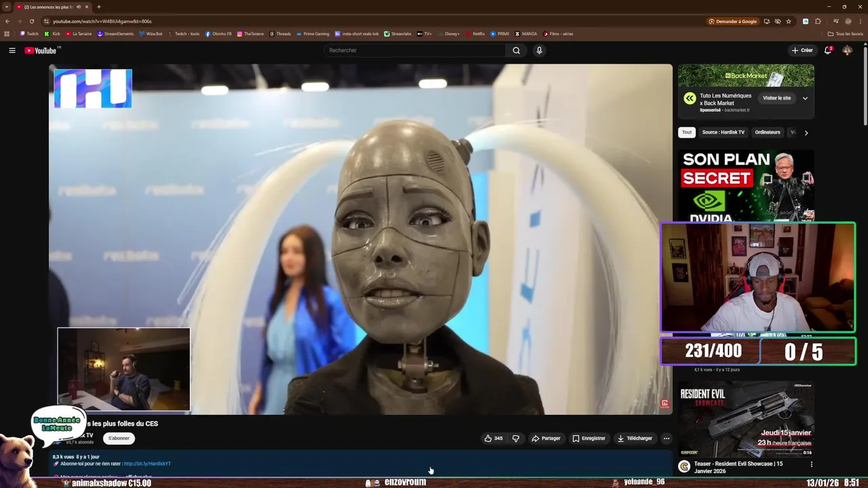Open the Disney+ bookmark
Viewport: 868px width, 488px height.
(449, 34)
